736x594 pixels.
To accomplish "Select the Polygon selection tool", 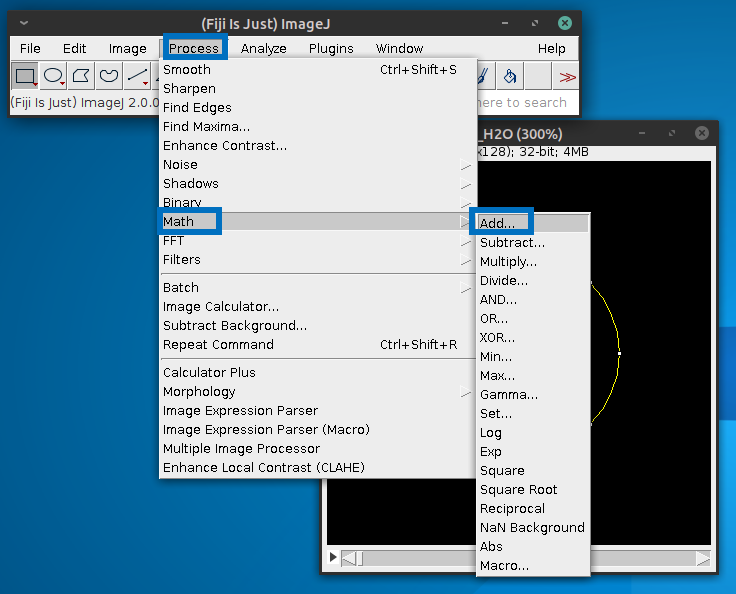I will pyautogui.click(x=81, y=76).
